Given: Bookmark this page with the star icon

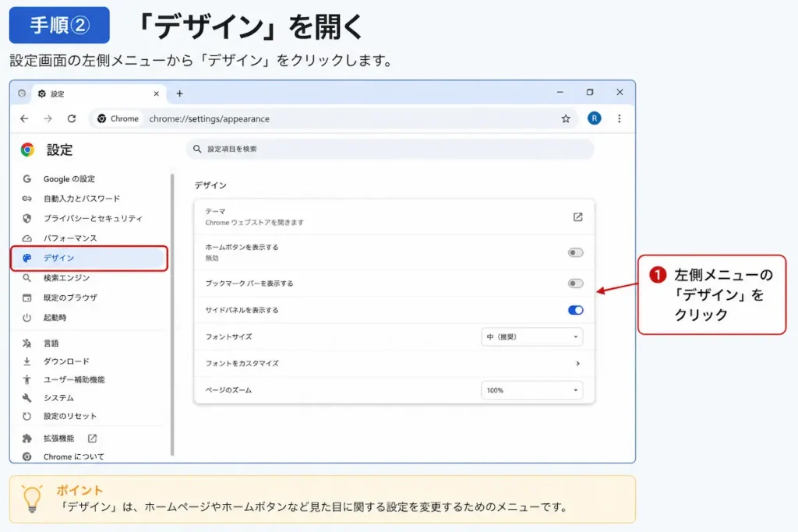Looking at the screenshot, I should point(566,118).
